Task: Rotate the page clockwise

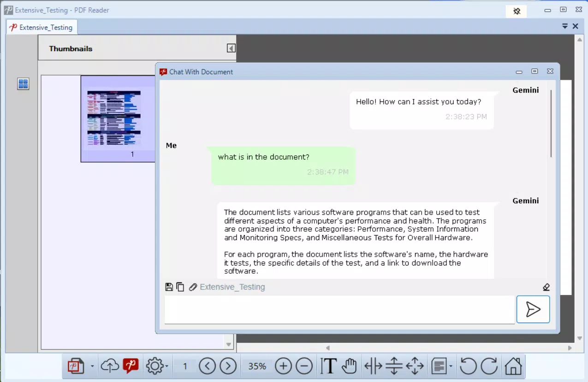Action: point(489,366)
